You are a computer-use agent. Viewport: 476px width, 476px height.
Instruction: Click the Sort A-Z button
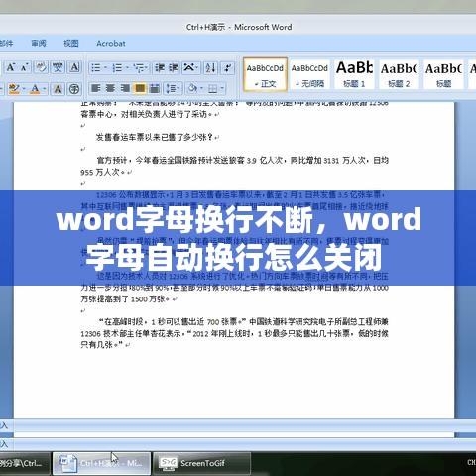pos(210,68)
